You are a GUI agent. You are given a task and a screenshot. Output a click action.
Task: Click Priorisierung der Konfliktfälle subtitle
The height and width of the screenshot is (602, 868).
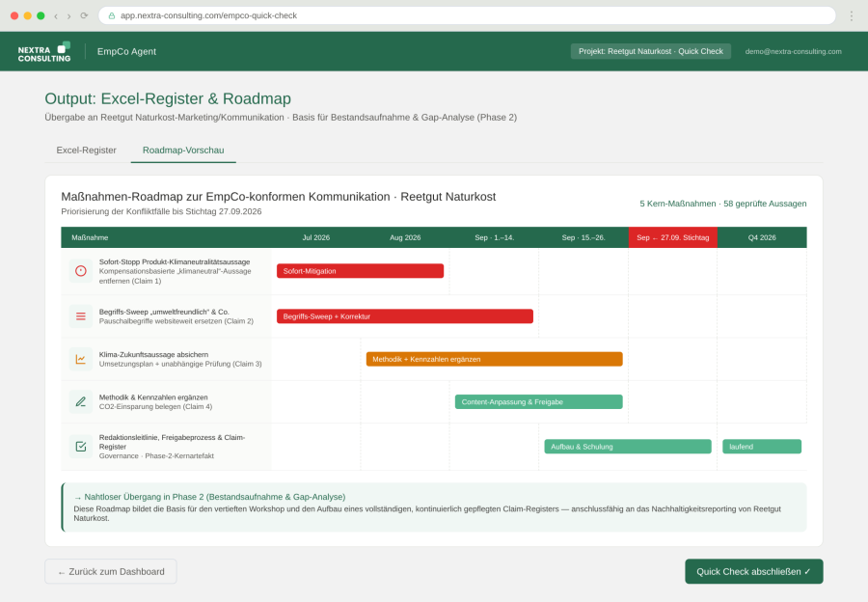(161, 211)
